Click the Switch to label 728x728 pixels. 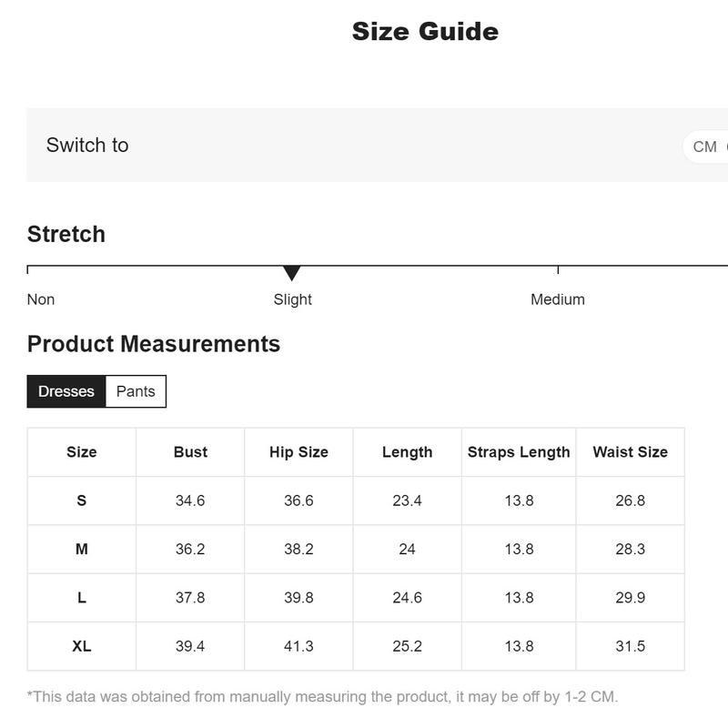[87, 145]
